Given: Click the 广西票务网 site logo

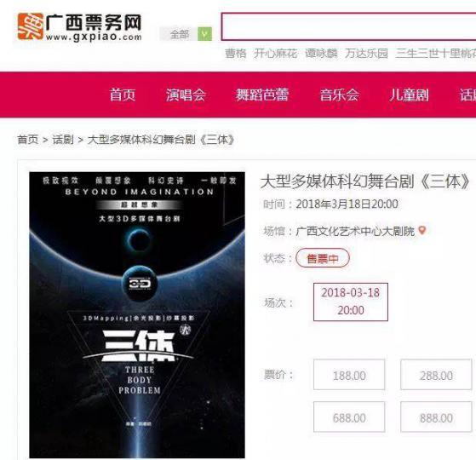Looking at the screenshot, I should [79, 27].
